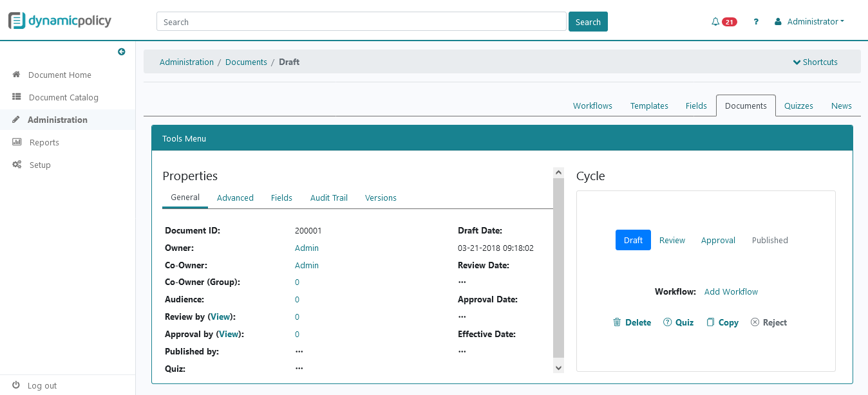Click the Audience count link
Viewport: 868px width, 395px height.
297,300
